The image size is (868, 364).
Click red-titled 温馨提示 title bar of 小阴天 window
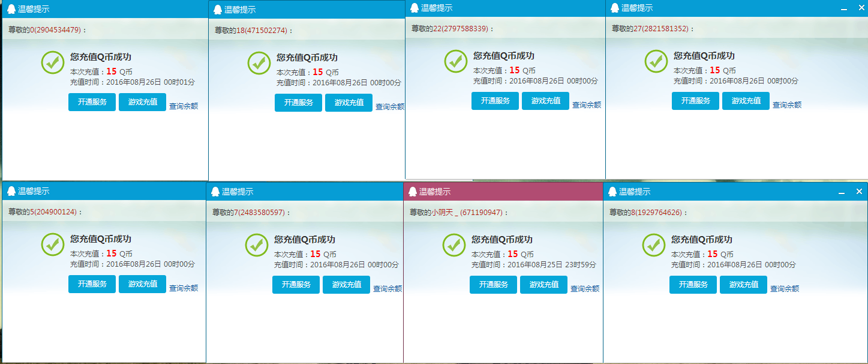(503, 192)
